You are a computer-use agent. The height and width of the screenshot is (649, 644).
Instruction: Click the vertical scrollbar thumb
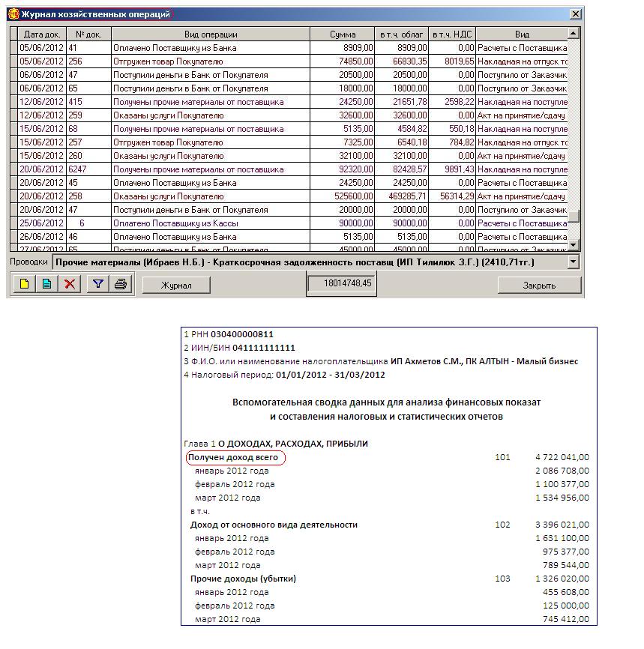(x=574, y=216)
